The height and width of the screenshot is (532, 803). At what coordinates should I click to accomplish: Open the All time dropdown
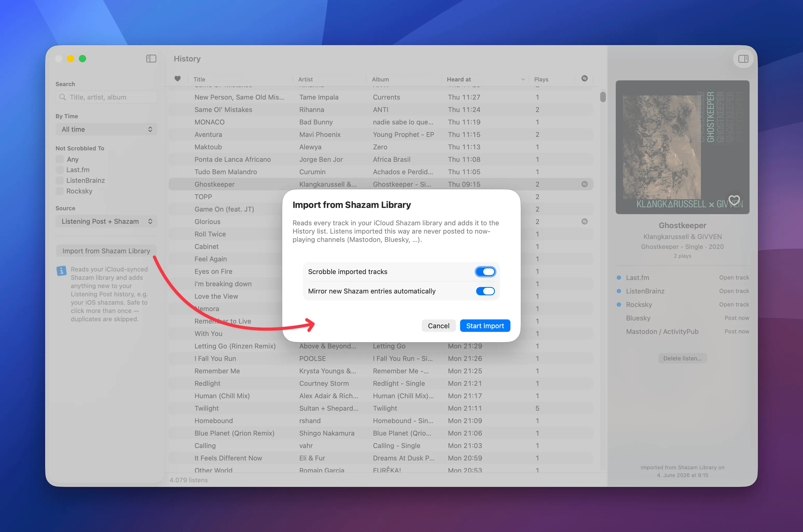click(106, 129)
